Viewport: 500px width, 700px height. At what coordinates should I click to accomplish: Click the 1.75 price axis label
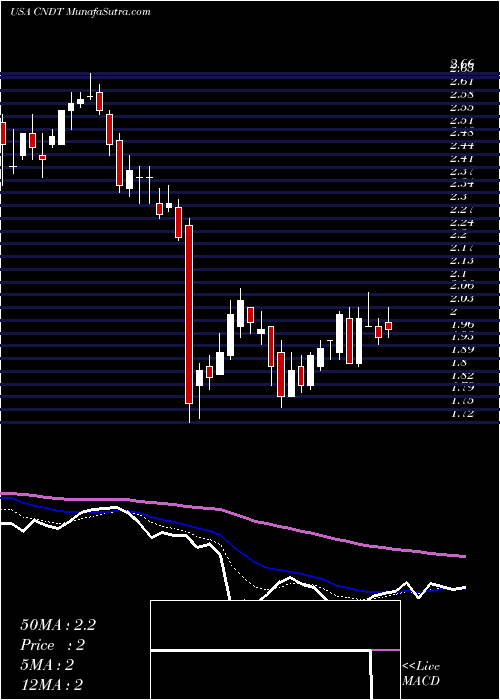[462, 401]
